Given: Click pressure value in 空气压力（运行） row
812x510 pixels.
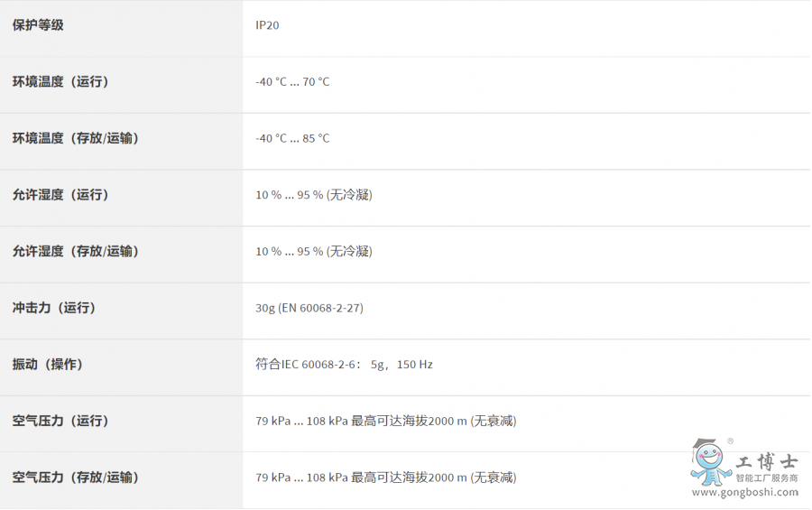Looking at the screenshot, I should 385,421.
